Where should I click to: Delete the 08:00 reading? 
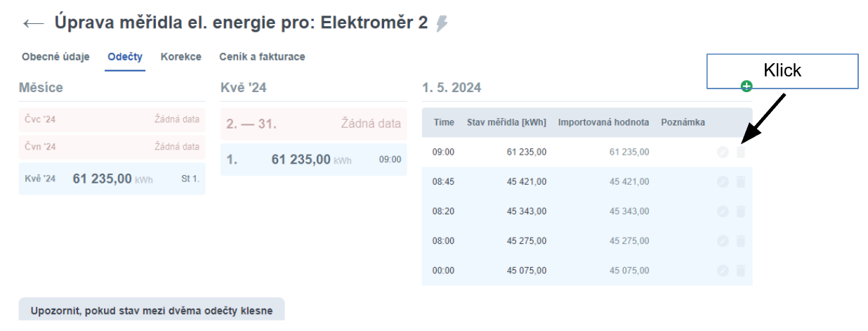[740, 241]
